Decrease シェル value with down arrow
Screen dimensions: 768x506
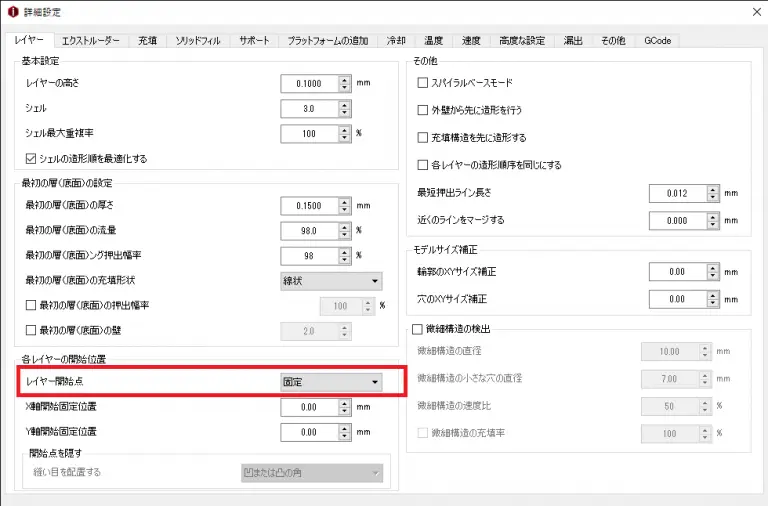coord(345,112)
